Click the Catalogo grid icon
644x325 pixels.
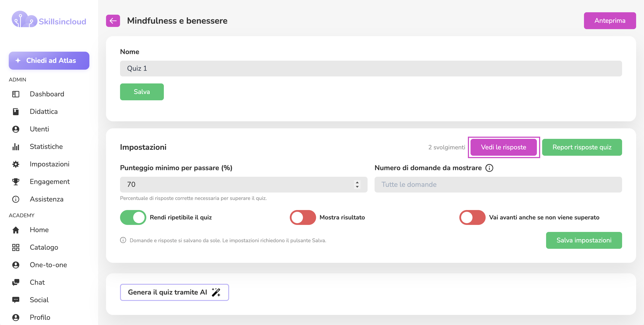16,247
